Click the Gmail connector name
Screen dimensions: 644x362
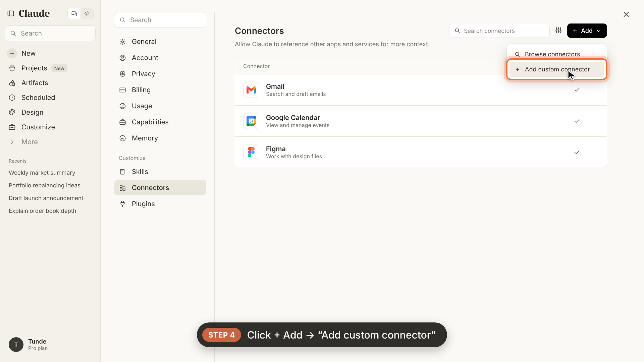click(x=275, y=86)
